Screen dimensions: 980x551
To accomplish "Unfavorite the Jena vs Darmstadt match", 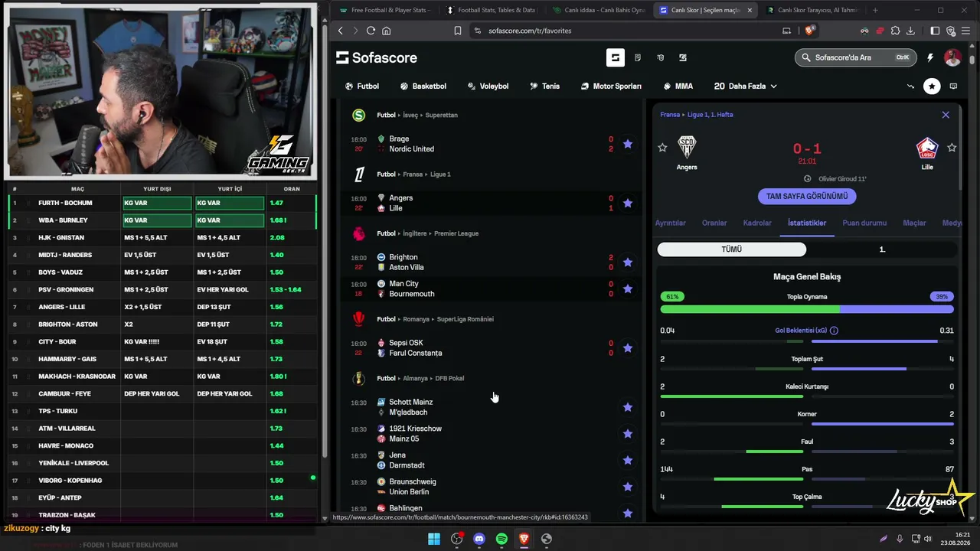I will coord(628,460).
